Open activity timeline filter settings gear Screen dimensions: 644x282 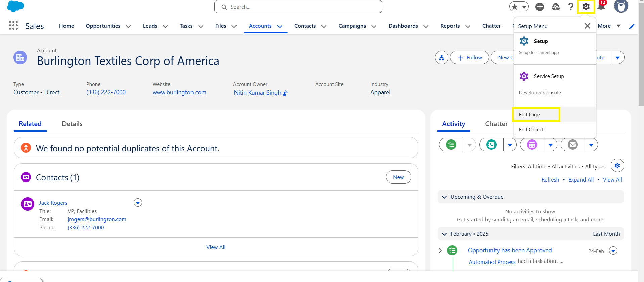[x=617, y=165]
